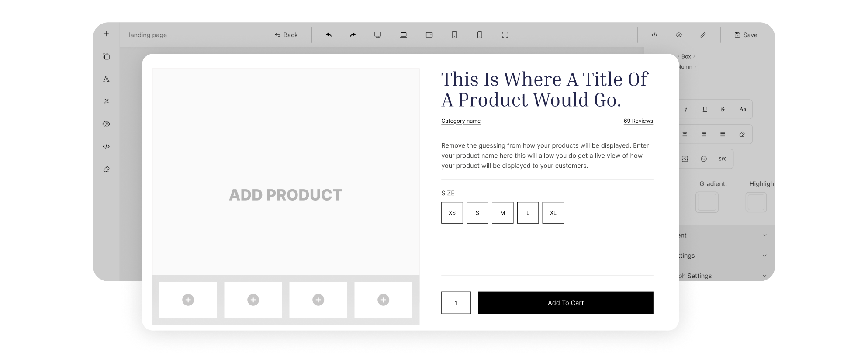Open code view from top right toolbar

tap(654, 35)
